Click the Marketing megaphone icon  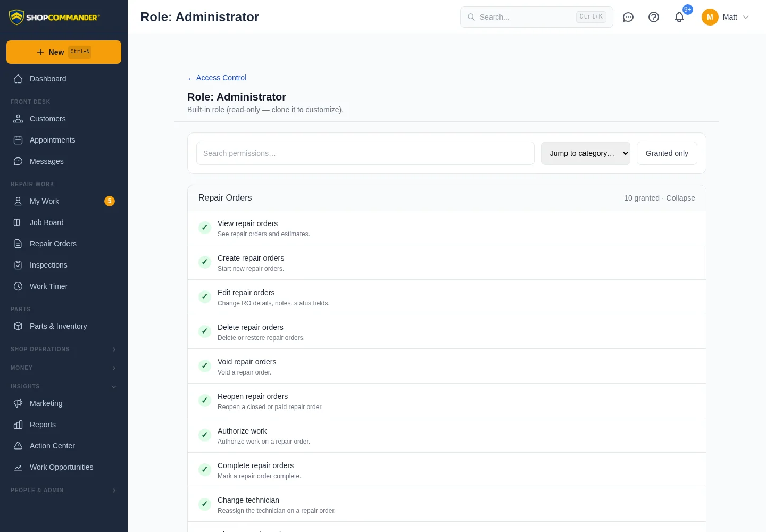18,403
